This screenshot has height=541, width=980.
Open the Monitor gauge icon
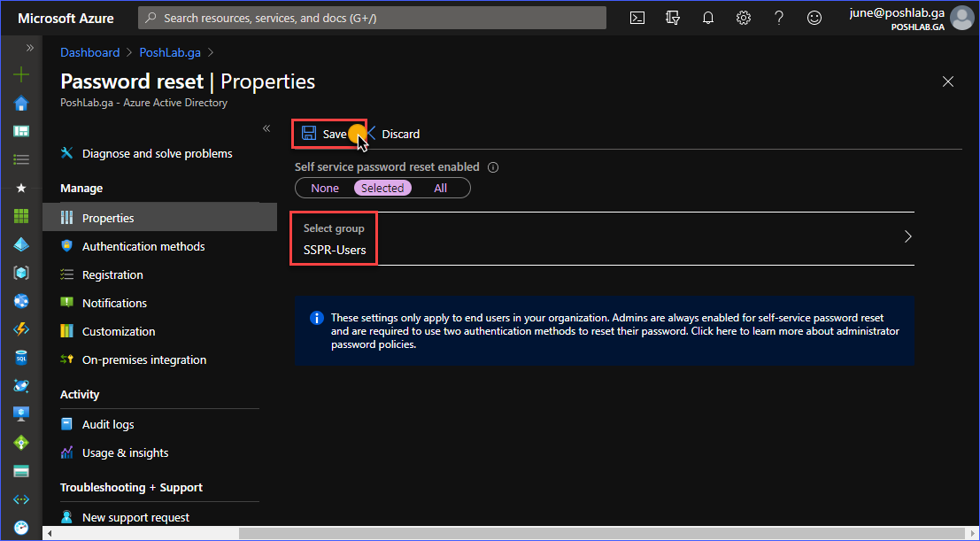tap(21, 527)
